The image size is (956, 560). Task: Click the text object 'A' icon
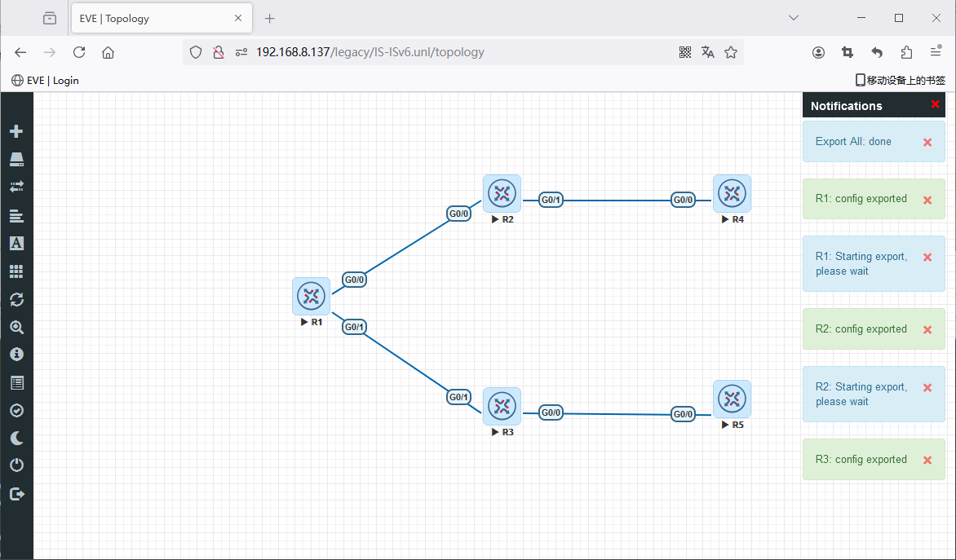pos(16,243)
